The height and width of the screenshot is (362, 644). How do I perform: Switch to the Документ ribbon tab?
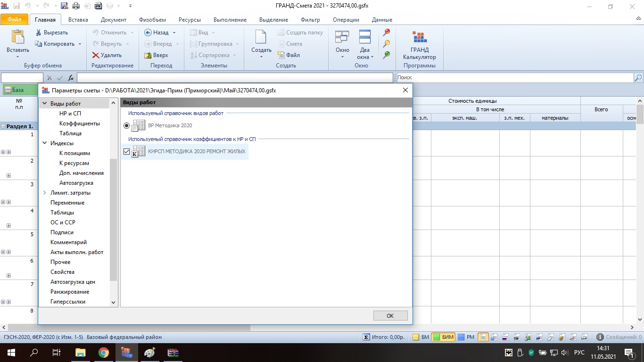(x=114, y=20)
